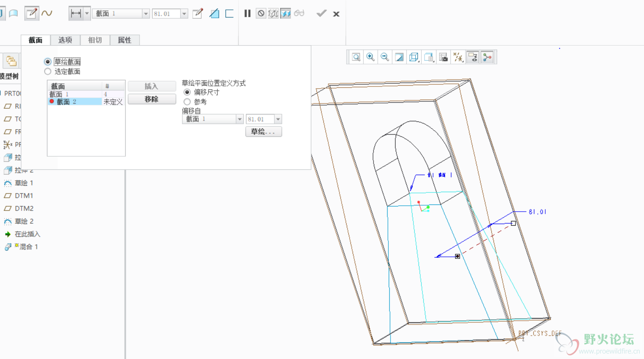Viewport: 644px width, 359px height.
Task: Click the PRT_CSYS_DEF label in the model view
Action: click(x=540, y=333)
